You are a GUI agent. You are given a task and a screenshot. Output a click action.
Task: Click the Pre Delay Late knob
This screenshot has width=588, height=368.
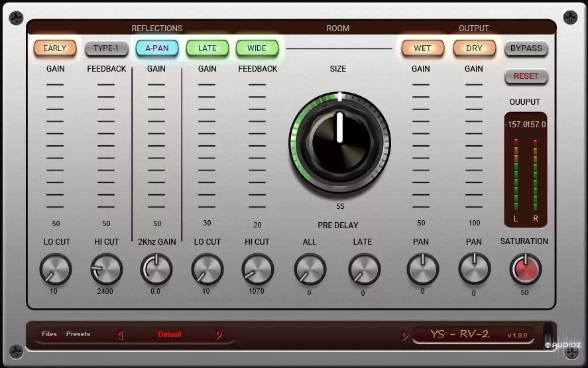pyautogui.click(x=364, y=270)
